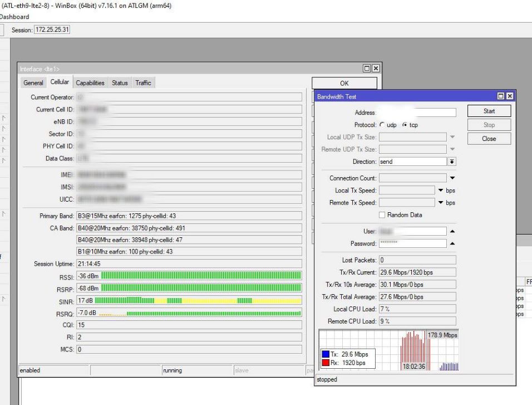This screenshot has height=405, width=532.
Task: Collapse the Password field
Action: click(x=452, y=243)
